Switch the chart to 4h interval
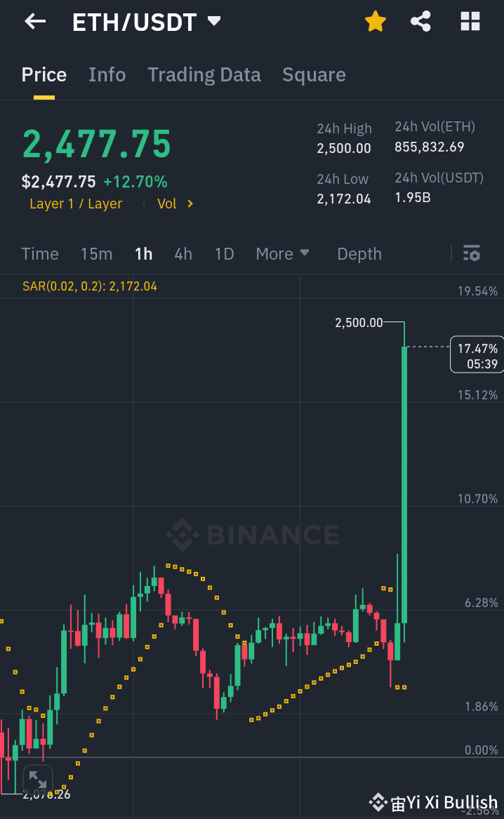This screenshot has height=819, width=504. [183, 254]
